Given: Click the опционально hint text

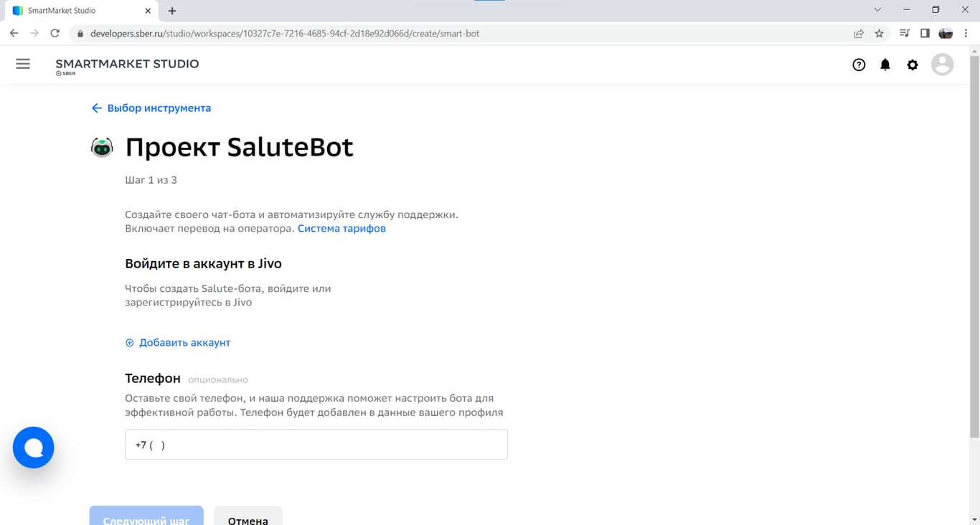Looking at the screenshot, I should 218,379.
